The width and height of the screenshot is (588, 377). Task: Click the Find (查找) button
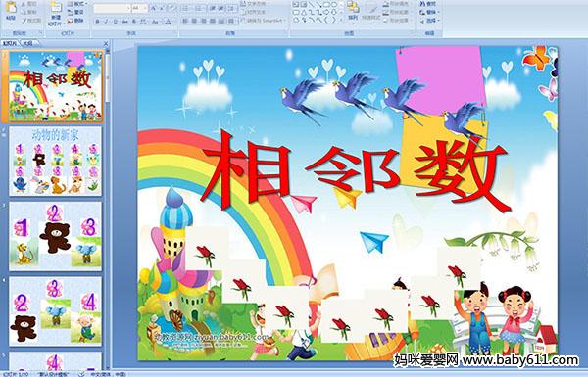[428, 4]
